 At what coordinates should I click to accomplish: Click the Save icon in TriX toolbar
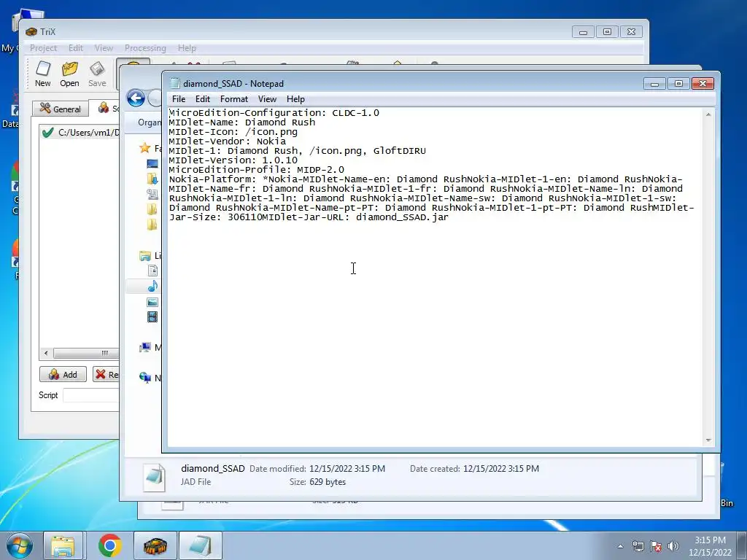coord(97,74)
